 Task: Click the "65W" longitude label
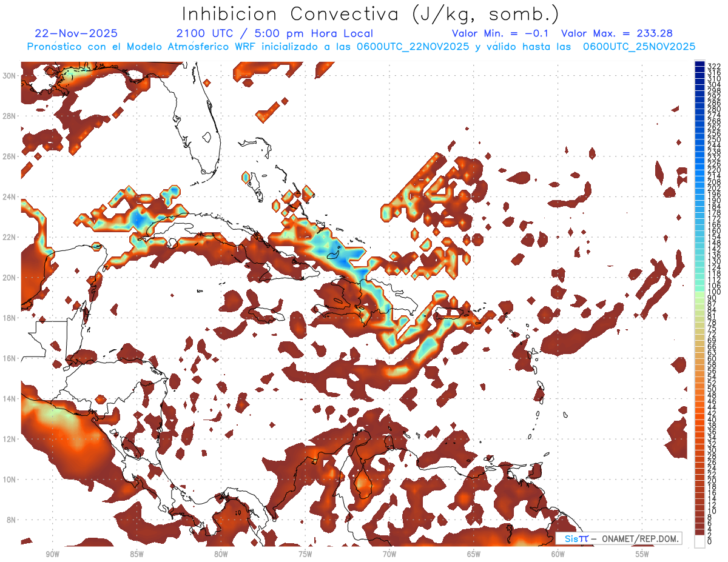click(474, 554)
